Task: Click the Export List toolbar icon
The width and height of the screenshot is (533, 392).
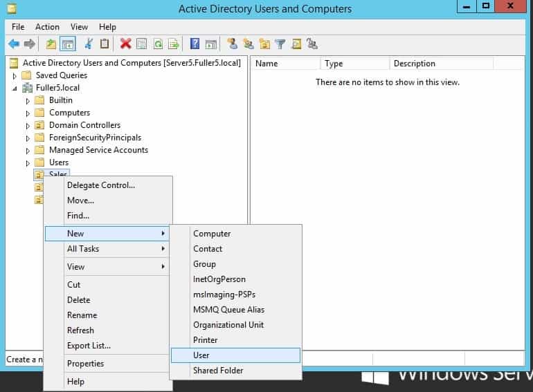Action: 174,44
